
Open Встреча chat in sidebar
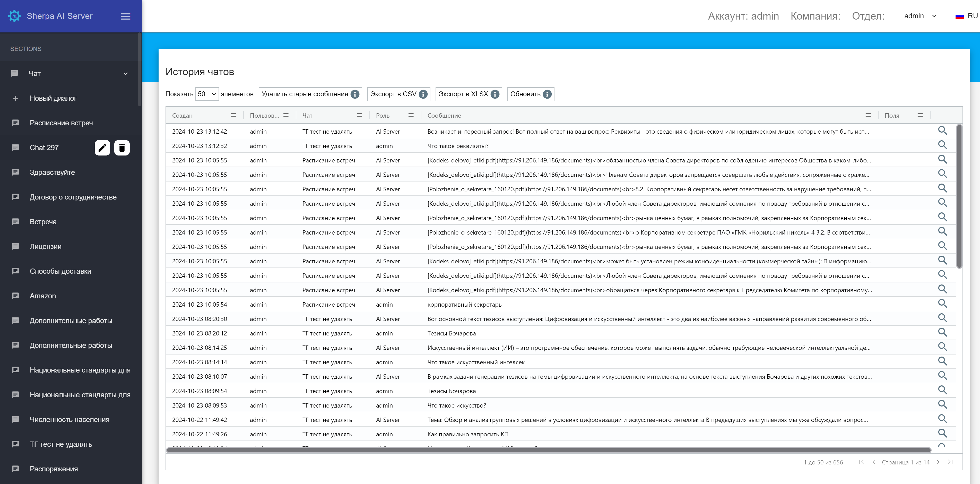click(43, 222)
